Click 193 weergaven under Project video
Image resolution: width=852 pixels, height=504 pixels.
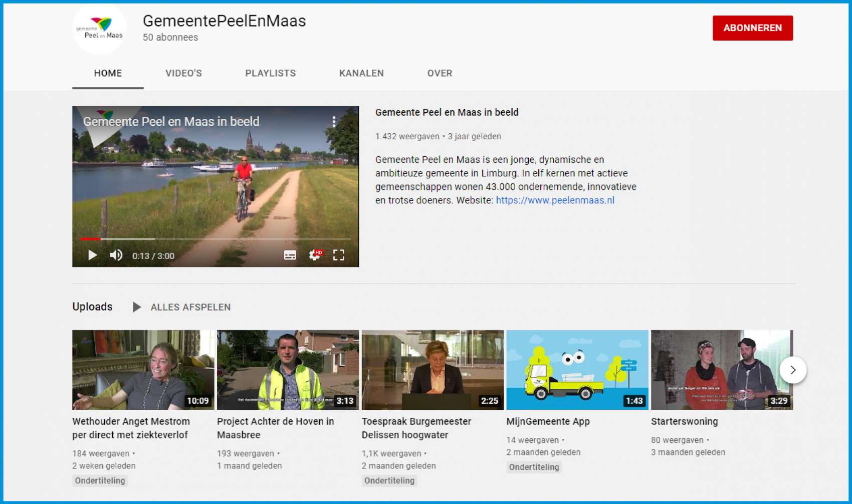[246, 453]
